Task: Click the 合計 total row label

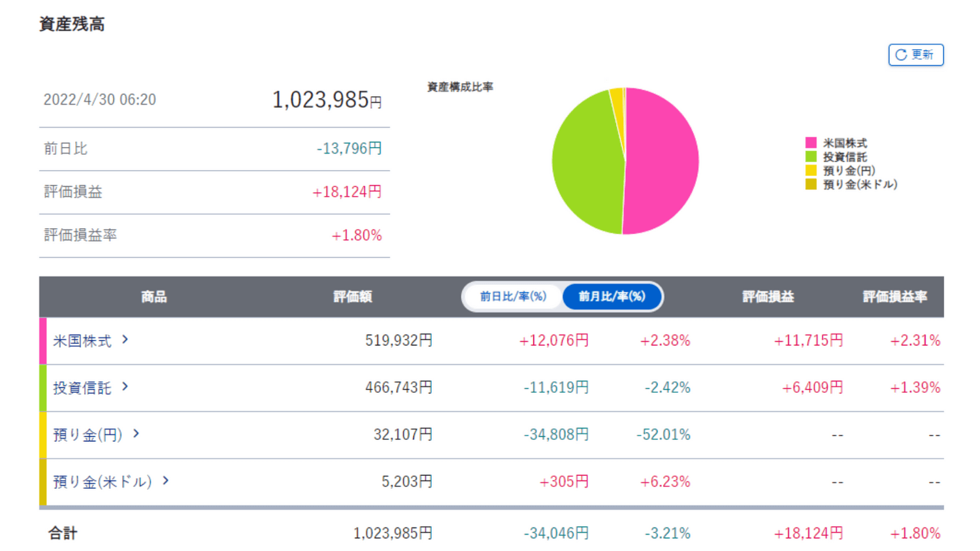Action: 63,533
